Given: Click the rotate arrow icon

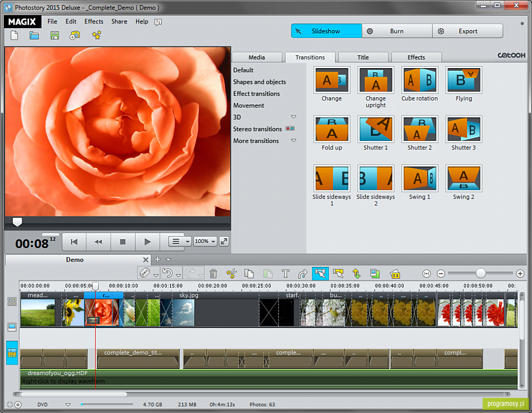Looking at the screenshot, I should click(x=302, y=274).
